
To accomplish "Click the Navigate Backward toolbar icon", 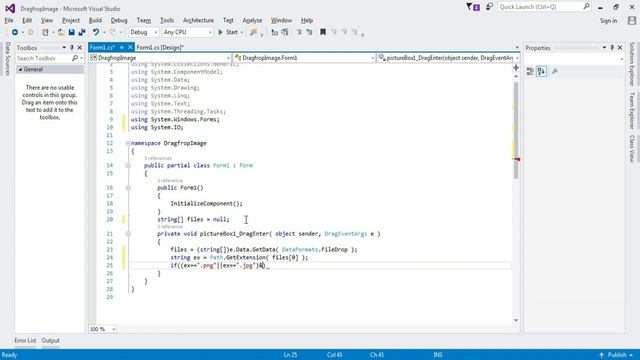I will [15, 32].
